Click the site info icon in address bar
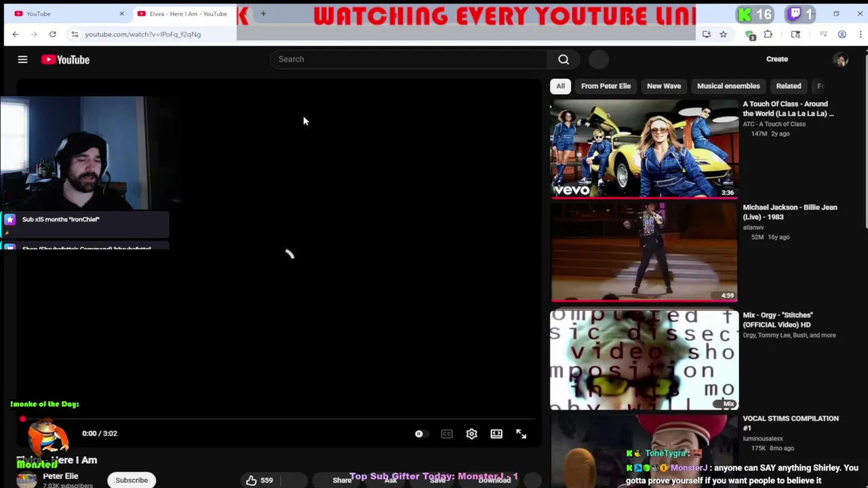Viewport: 868px width, 488px height. pos(75,34)
